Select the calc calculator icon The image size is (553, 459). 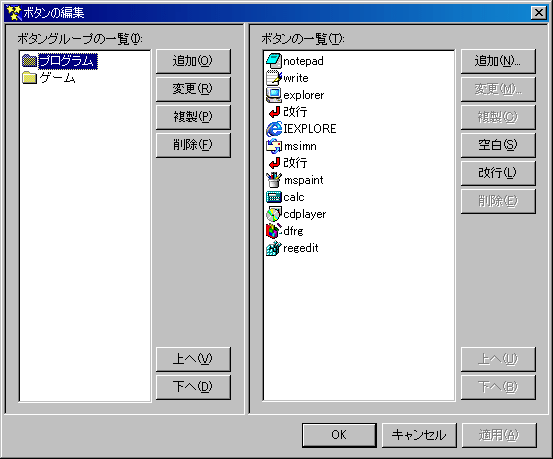[274, 197]
